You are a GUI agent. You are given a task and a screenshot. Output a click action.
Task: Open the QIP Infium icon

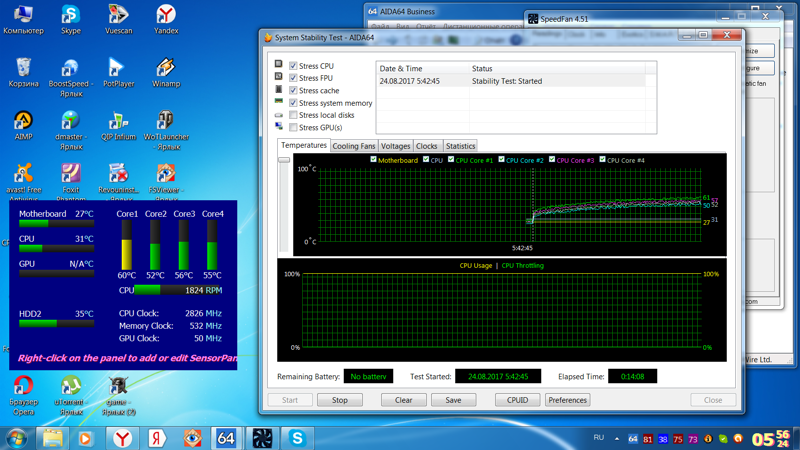118,126
